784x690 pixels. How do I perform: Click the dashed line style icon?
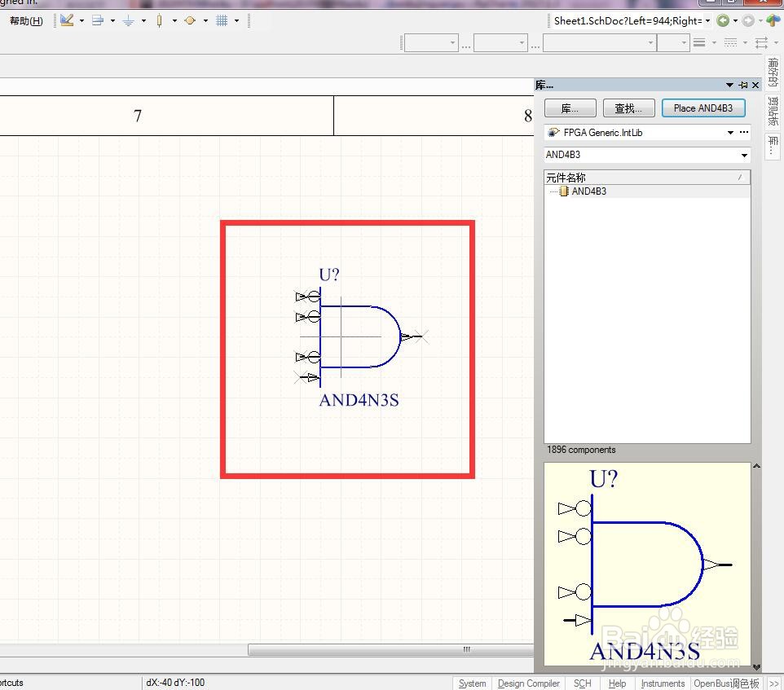(x=730, y=43)
